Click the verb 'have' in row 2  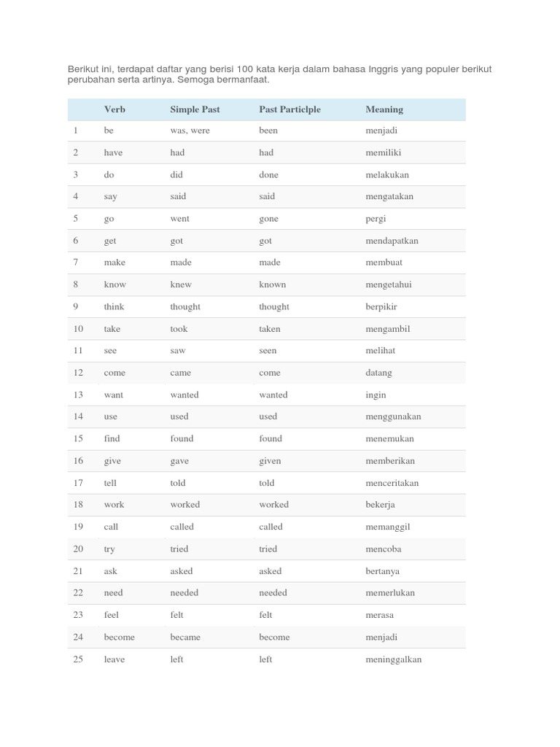(x=113, y=152)
